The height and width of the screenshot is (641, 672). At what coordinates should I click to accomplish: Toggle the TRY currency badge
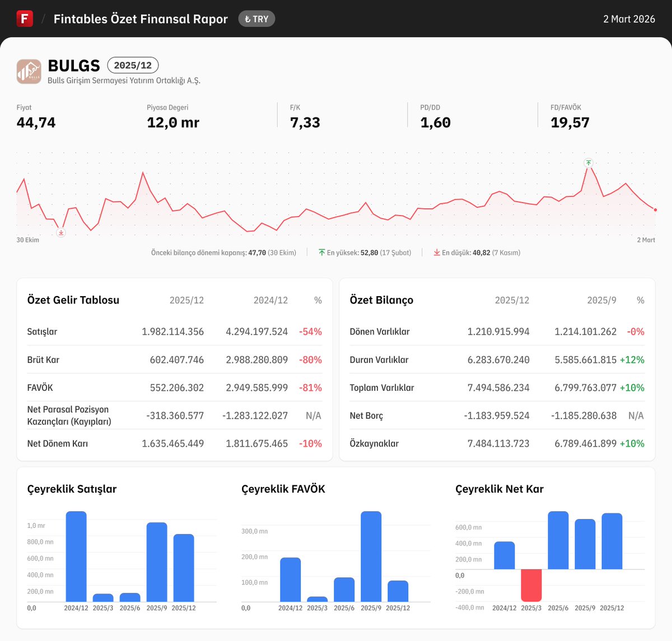(256, 18)
